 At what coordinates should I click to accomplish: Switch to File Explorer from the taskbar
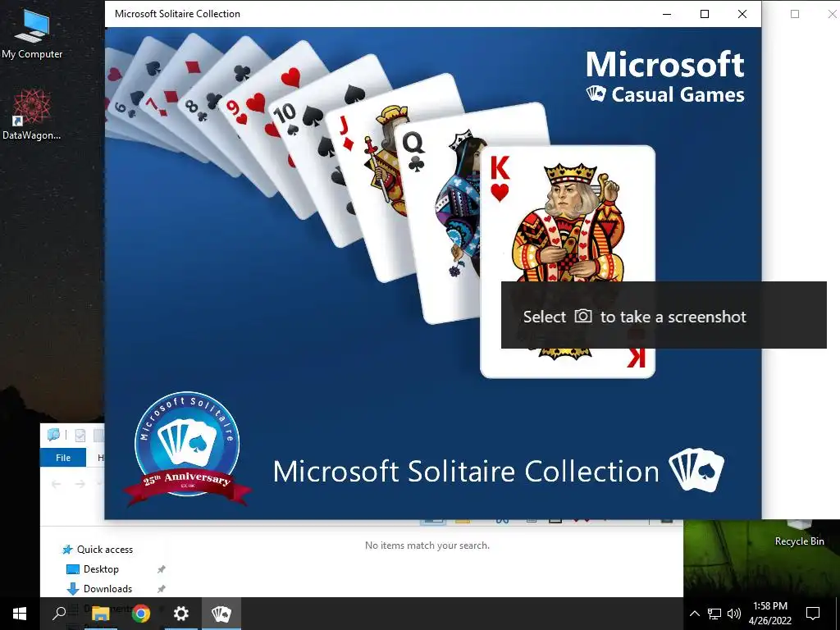click(100, 614)
